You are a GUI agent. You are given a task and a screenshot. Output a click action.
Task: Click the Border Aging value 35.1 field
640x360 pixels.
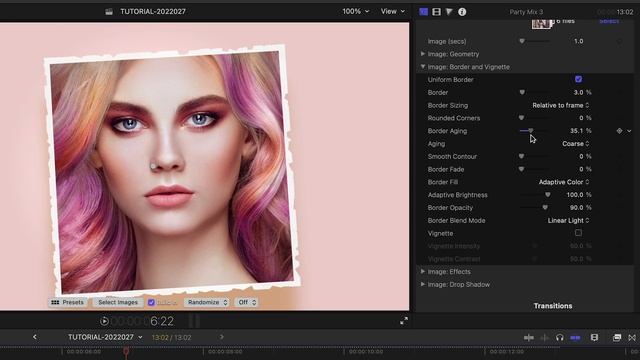(x=577, y=131)
